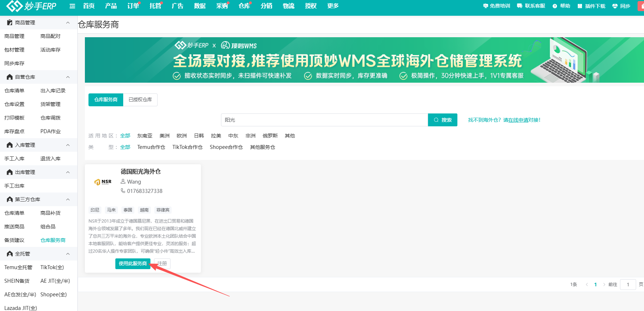Open 广告 top menu
This screenshot has width=644, height=311.
click(178, 6)
